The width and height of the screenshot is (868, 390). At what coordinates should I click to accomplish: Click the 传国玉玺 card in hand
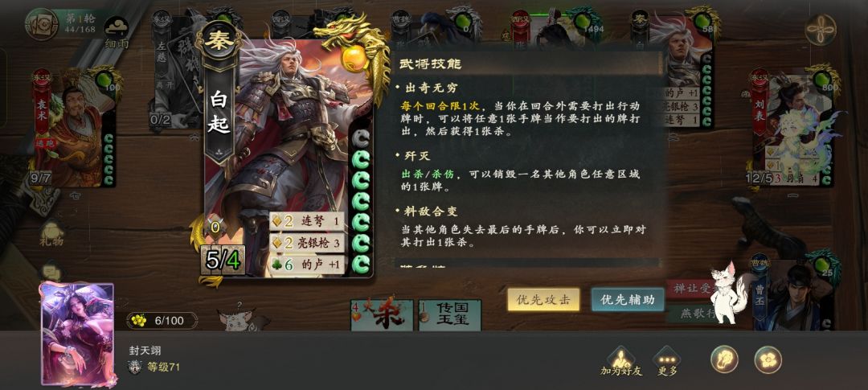click(x=449, y=315)
